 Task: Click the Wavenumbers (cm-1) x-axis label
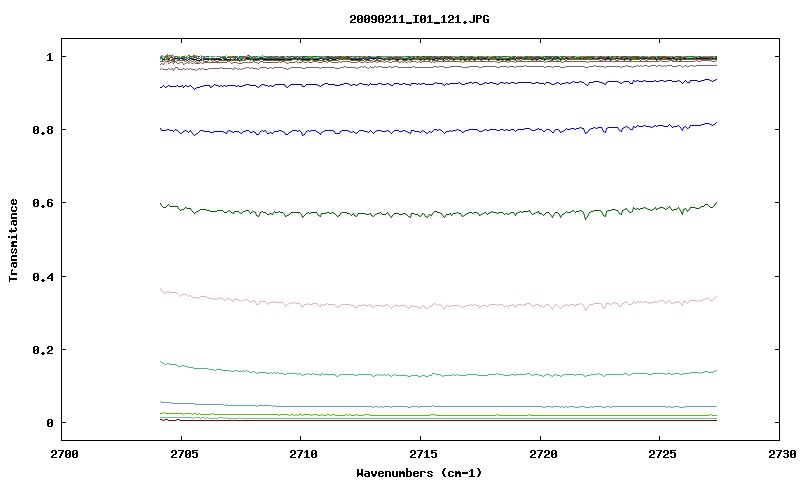[419, 473]
